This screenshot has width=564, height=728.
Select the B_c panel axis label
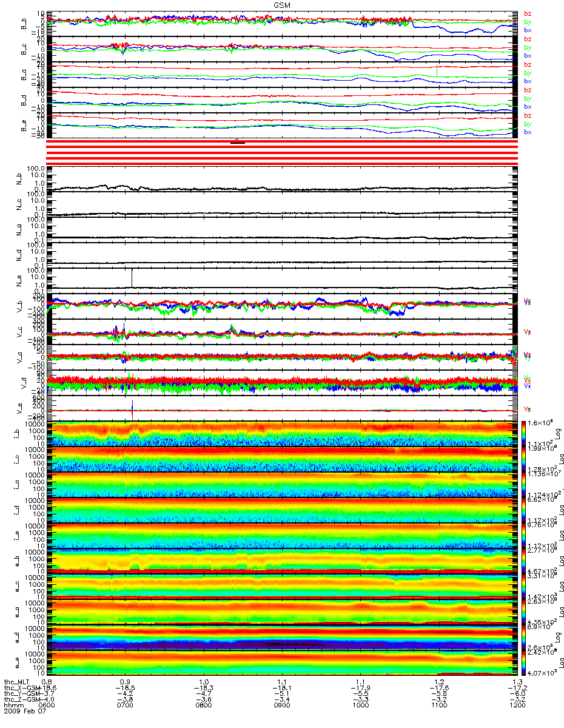[x=25, y=48]
